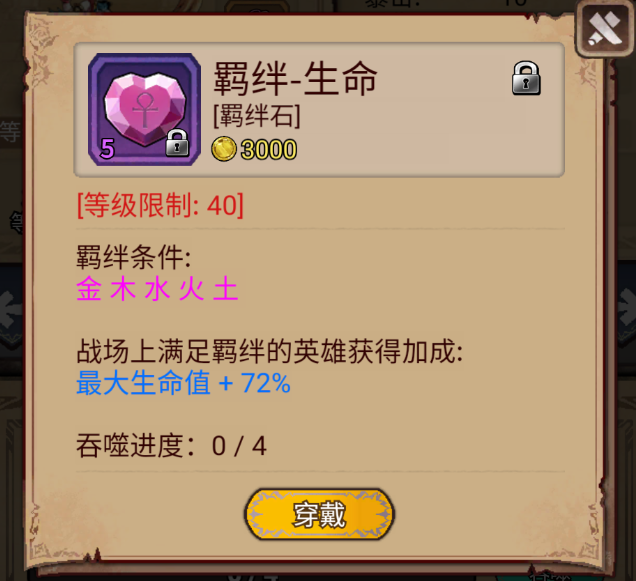636x581 pixels.
Task: Tap the 金 element in bond conditions
Action: coord(89,289)
